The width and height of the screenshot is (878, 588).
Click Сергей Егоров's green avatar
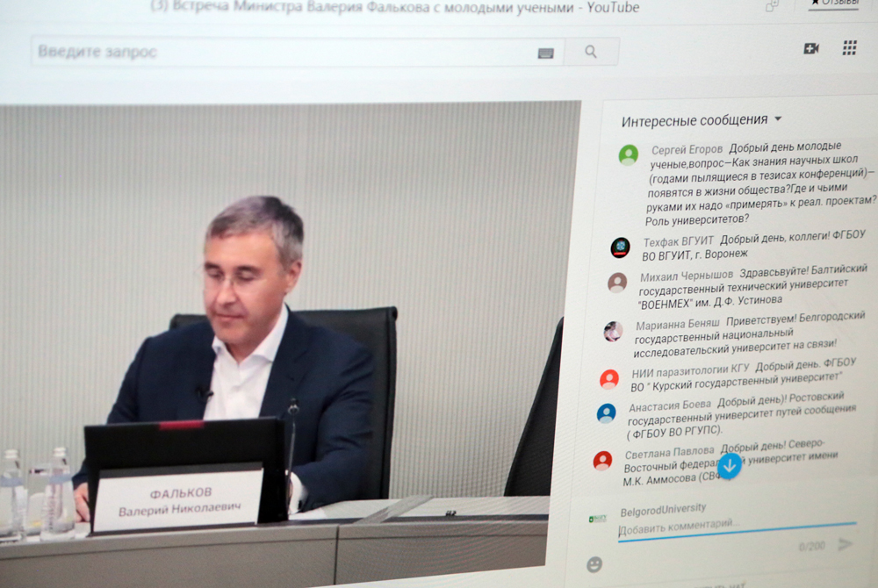629,155
